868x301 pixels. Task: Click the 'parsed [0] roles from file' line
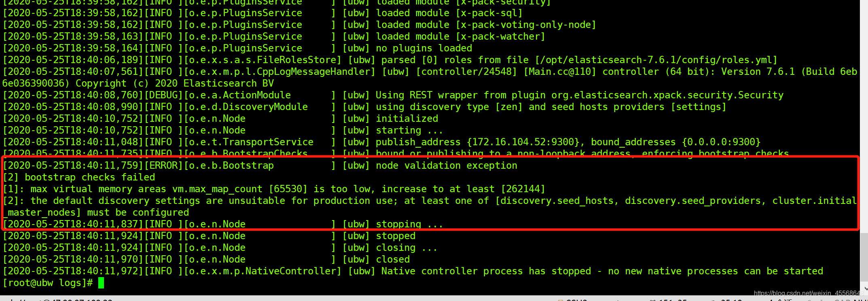390,60
